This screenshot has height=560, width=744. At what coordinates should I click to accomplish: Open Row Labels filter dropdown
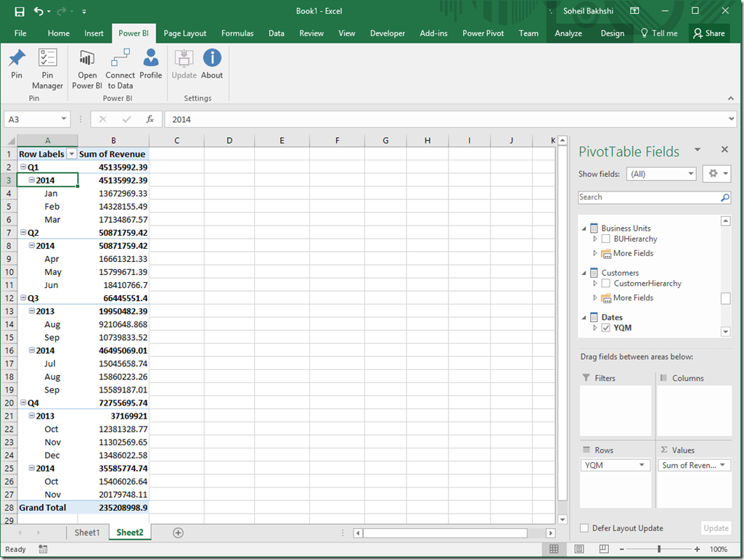pos(71,154)
